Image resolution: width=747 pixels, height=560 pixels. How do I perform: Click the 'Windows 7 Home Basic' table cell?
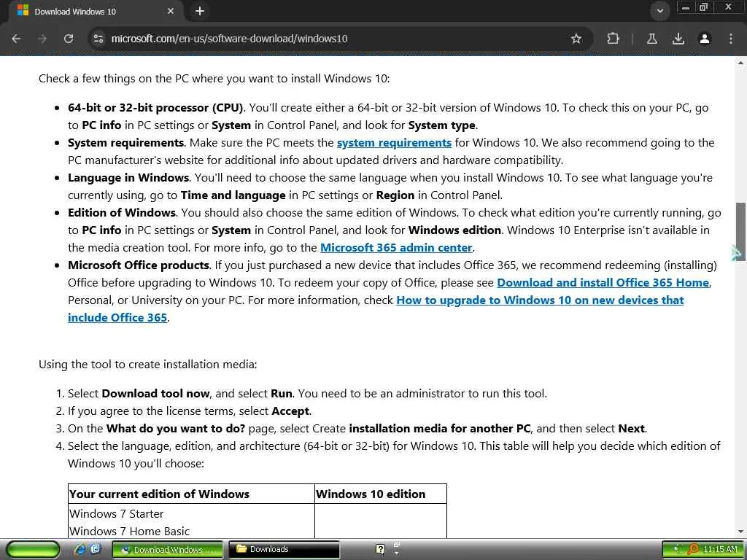point(129,532)
